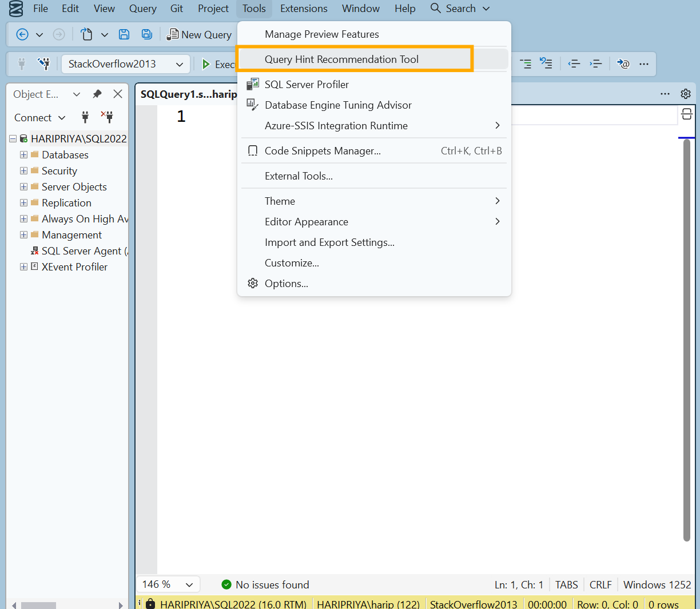Choose Manage Preview Features from Tools menu

[374, 34]
